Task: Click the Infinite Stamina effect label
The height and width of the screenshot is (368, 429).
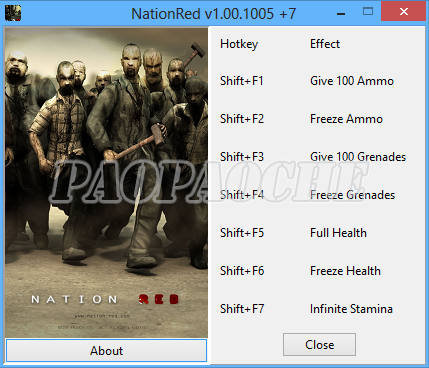Action: click(351, 309)
